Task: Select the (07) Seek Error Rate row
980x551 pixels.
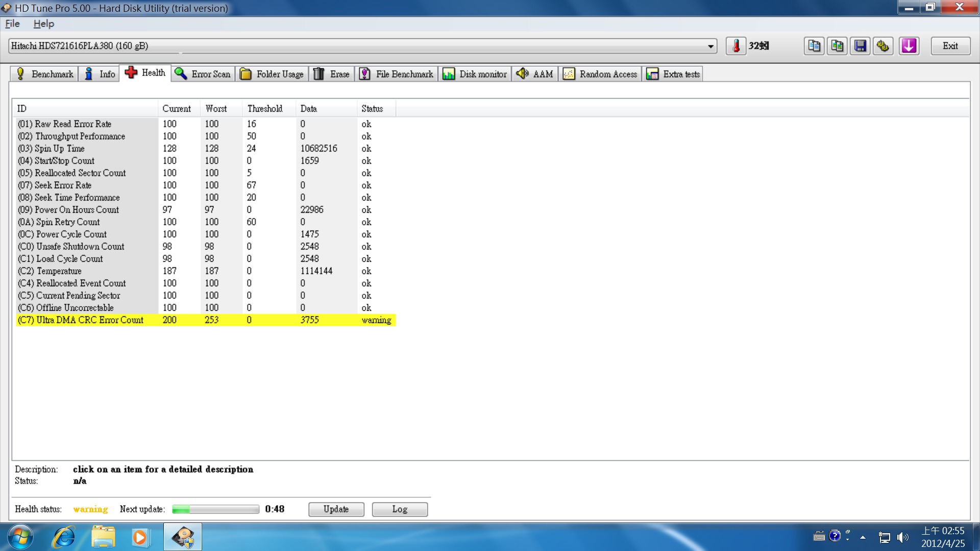Action: pos(206,185)
